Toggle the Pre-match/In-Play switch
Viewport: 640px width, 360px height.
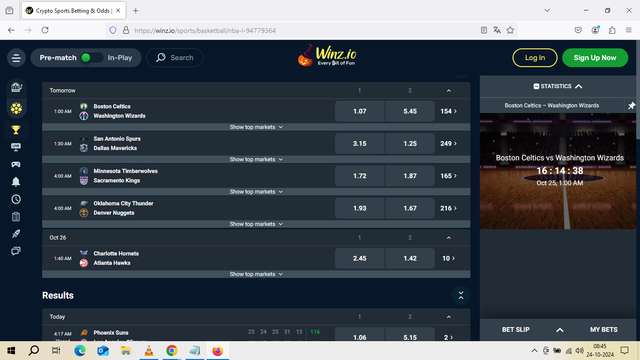click(91, 58)
